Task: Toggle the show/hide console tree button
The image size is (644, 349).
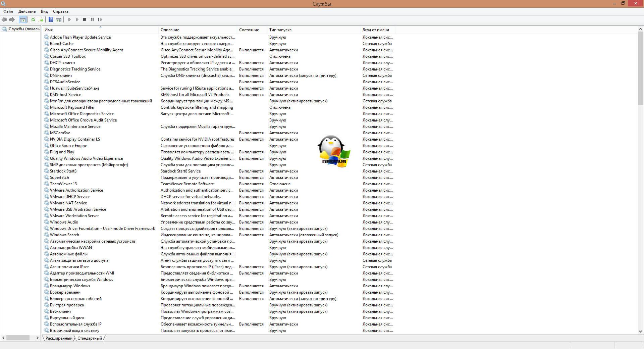Action: point(22,19)
